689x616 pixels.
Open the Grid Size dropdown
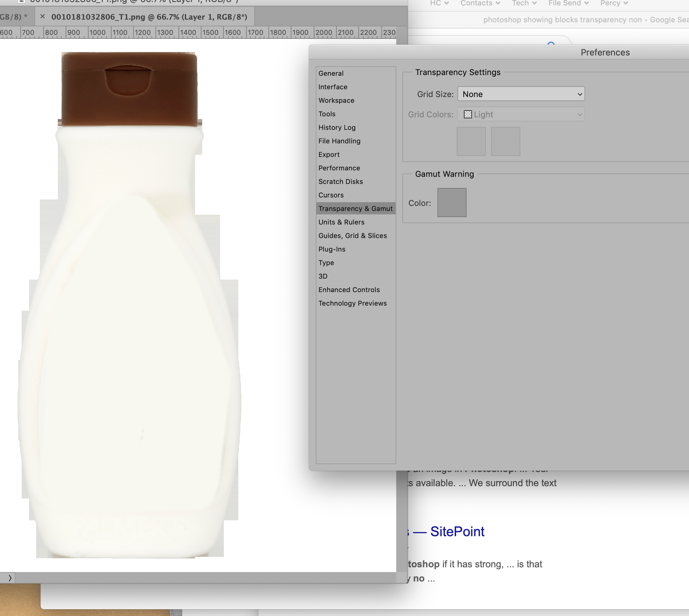coord(521,94)
